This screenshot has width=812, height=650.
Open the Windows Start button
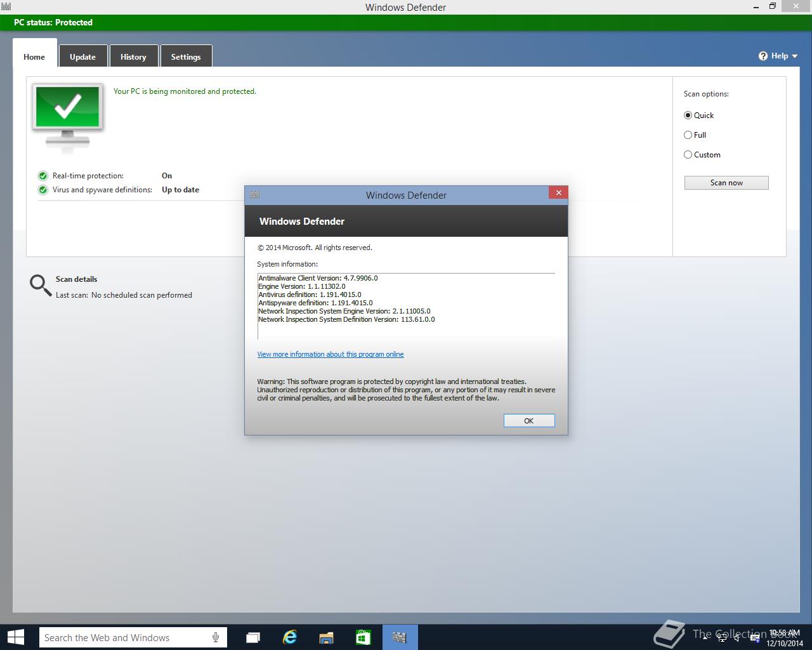click(15, 637)
